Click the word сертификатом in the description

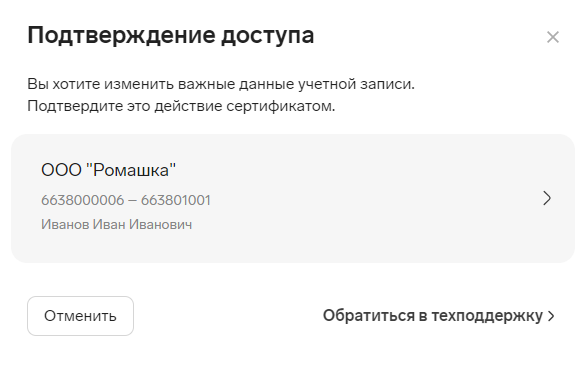coord(280,106)
